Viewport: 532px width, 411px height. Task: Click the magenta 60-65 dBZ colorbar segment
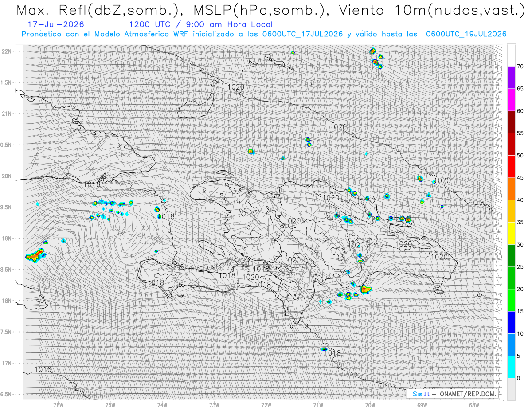(x=511, y=100)
